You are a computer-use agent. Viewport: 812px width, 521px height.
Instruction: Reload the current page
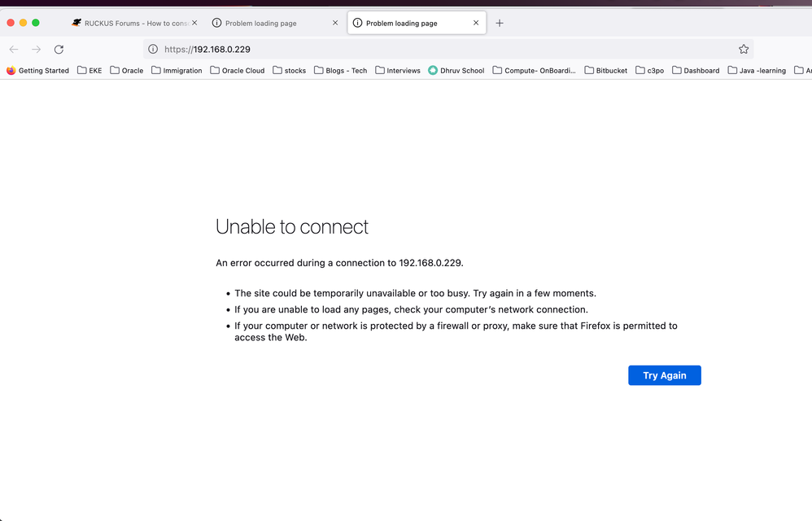(x=59, y=49)
